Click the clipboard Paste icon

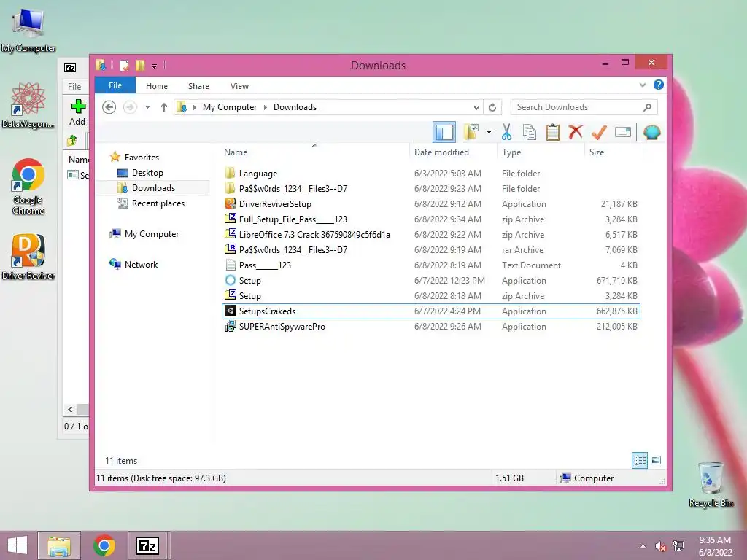553,132
